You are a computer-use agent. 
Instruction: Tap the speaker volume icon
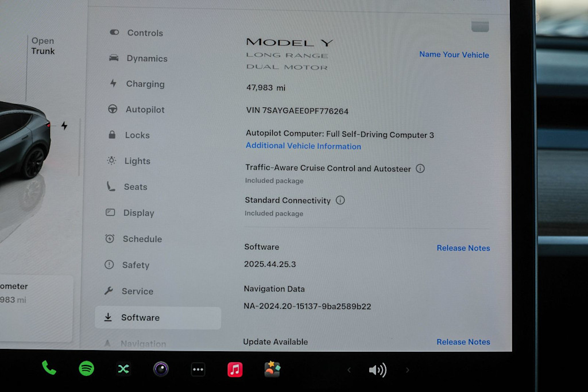(x=377, y=370)
